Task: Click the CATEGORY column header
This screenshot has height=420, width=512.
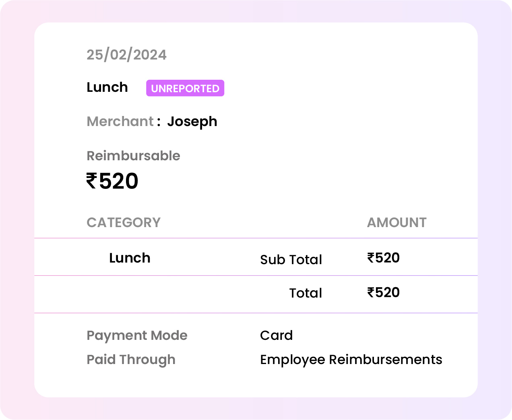Action: pyautogui.click(x=124, y=223)
